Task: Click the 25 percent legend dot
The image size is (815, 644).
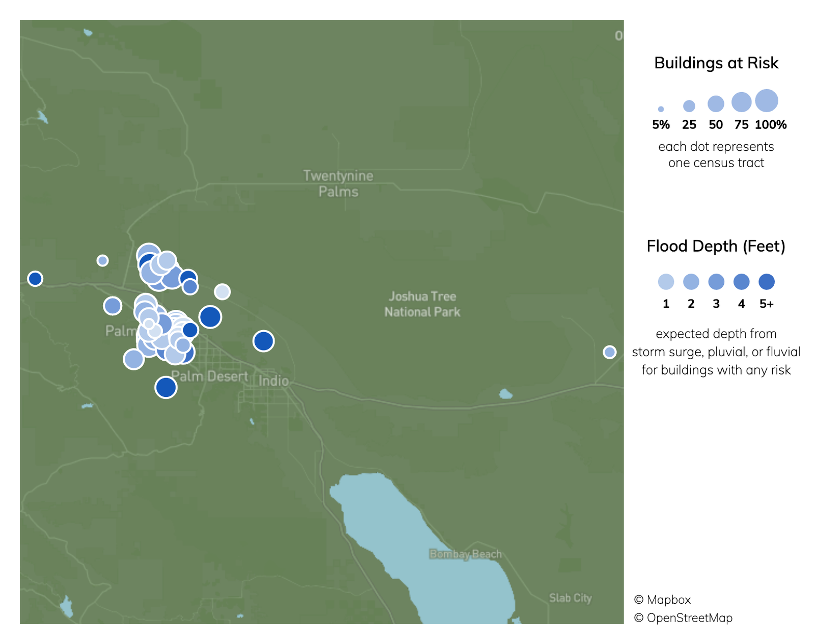Action: point(689,106)
